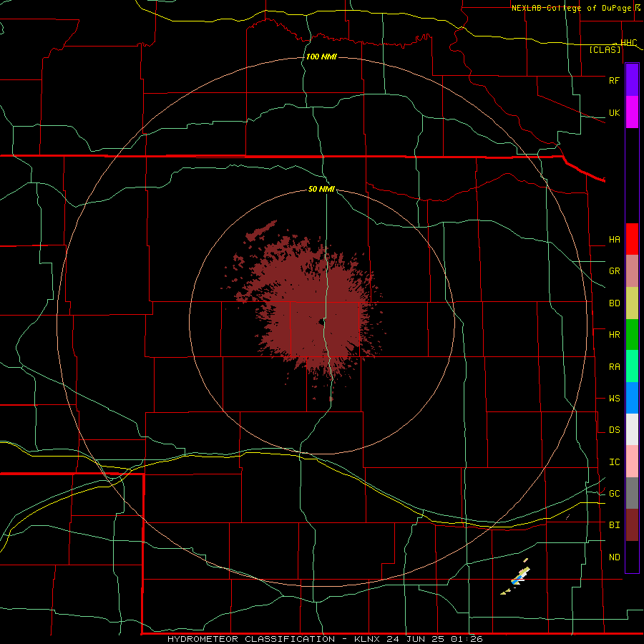Click the BI legend label
The width and height of the screenshot is (644, 644).
(x=614, y=525)
